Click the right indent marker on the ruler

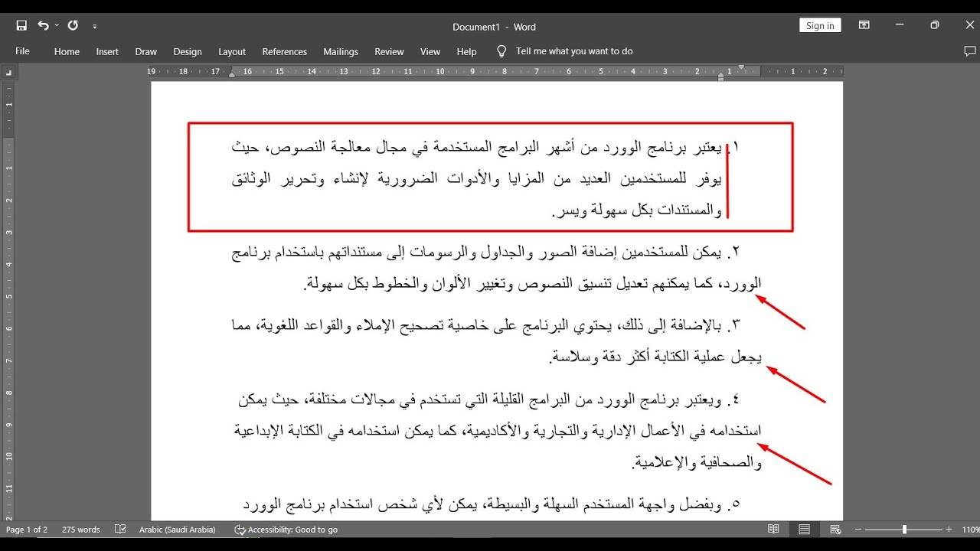coord(721,75)
